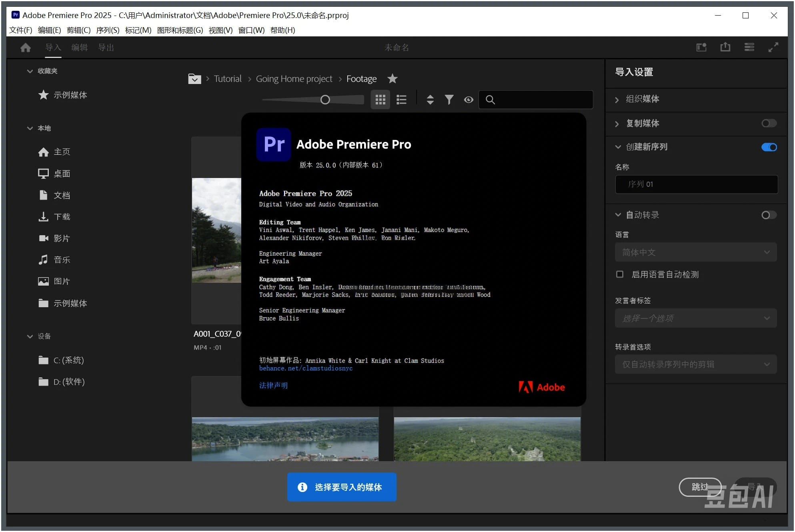Go to Tutorial breadcrumb folder
The image size is (795, 532).
(228, 79)
